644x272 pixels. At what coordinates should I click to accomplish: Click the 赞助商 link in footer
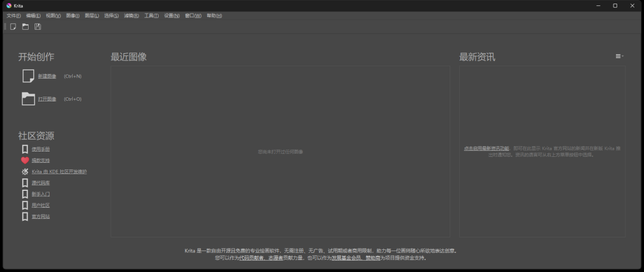coord(373,258)
